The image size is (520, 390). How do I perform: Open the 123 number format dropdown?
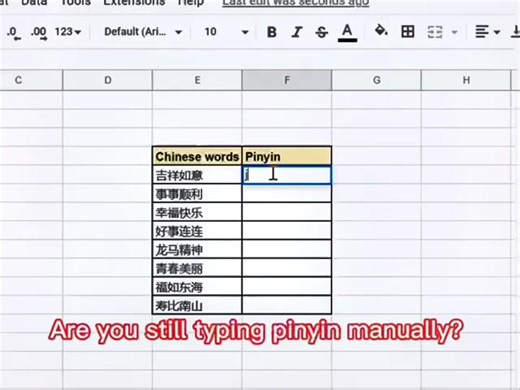68,32
